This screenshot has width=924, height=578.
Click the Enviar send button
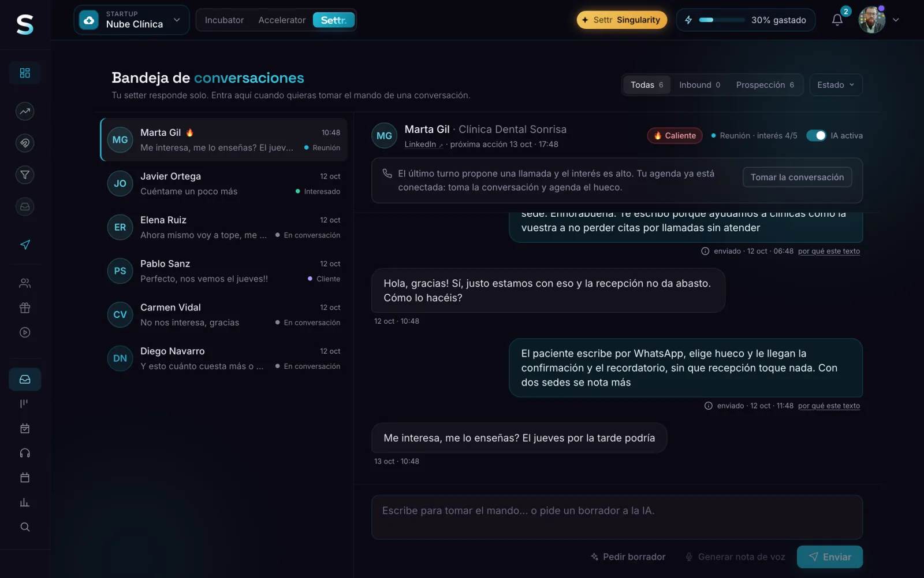click(x=830, y=557)
